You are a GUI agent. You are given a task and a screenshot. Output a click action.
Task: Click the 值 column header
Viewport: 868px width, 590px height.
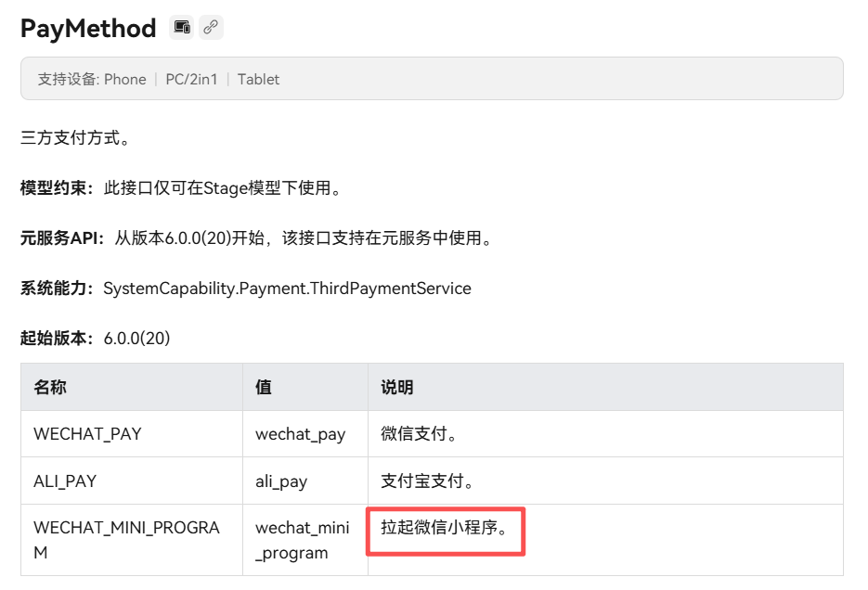[305, 387]
